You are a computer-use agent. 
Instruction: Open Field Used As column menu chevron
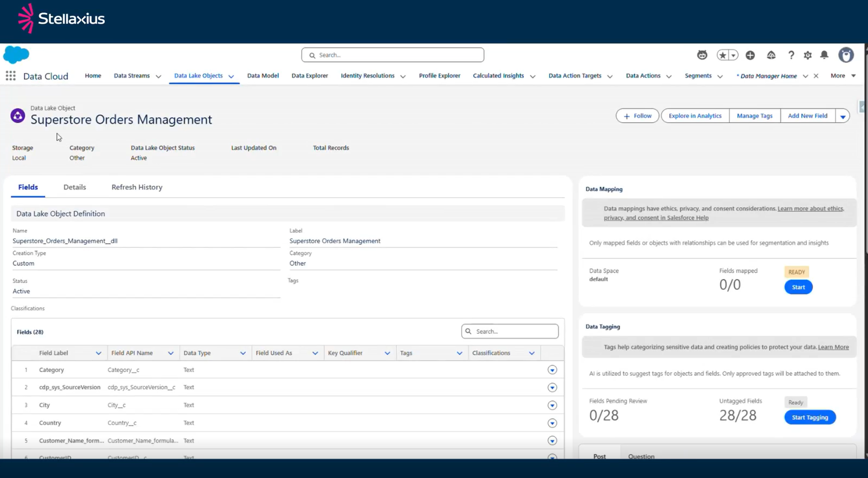click(315, 353)
